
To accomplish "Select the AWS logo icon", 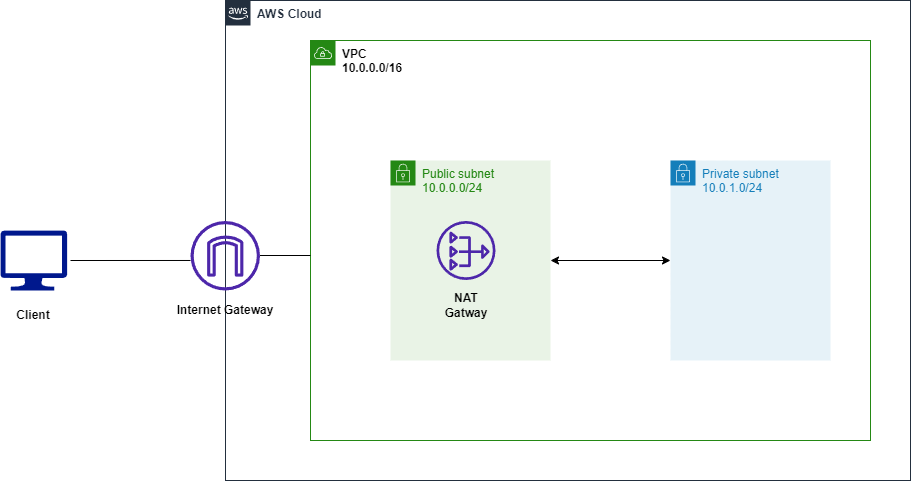I will [x=238, y=13].
